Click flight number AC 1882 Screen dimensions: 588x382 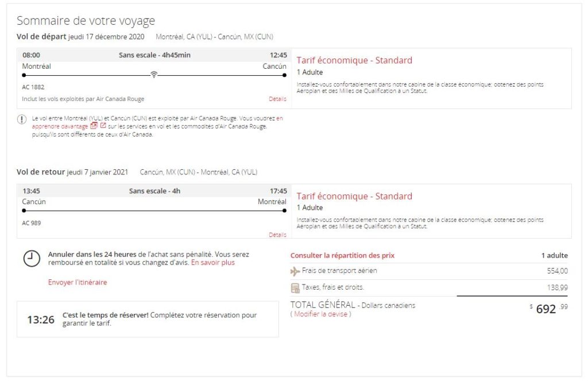[33, 87]
